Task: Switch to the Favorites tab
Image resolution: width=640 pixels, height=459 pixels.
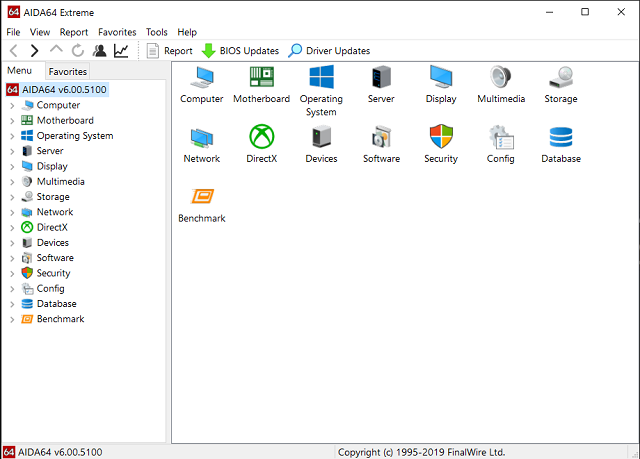Action: 68,71
